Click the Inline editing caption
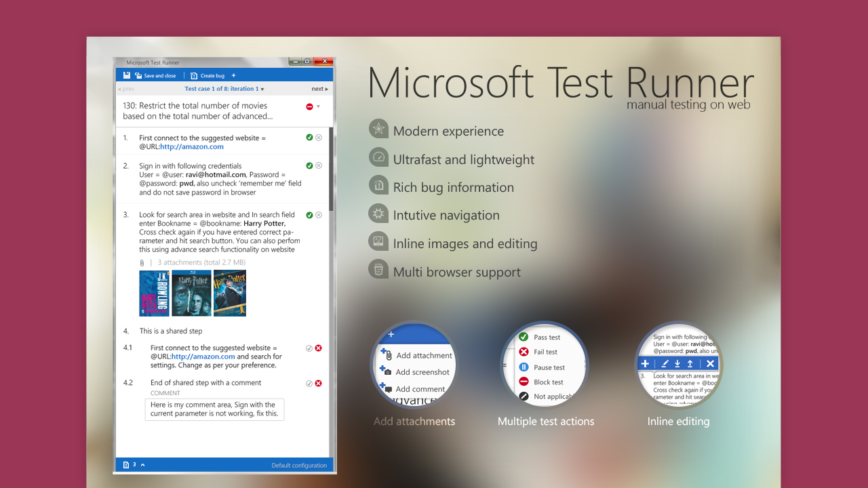The image size is (868, 488). pyautogui.click(x=678, y=422)
